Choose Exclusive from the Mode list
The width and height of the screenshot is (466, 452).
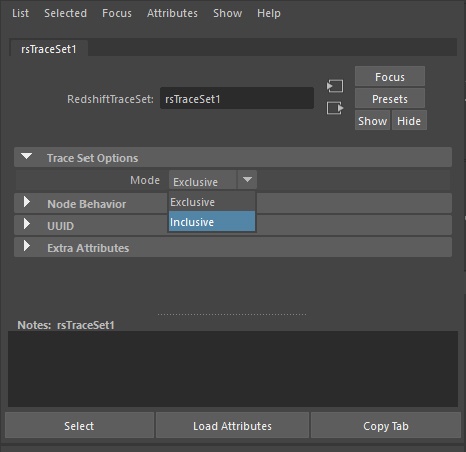click(212, 202)
